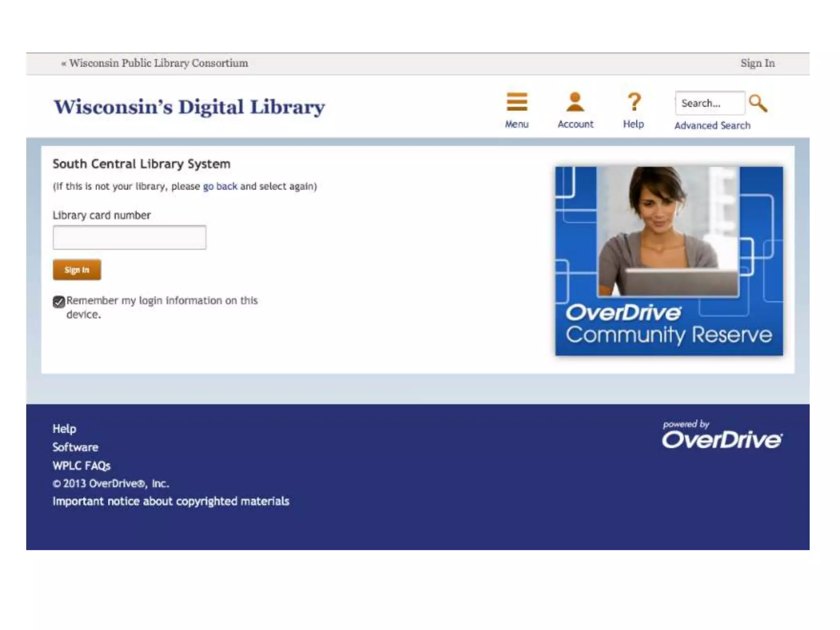Click Sign In in top bar
840x630 pixels.
point(757,63)
